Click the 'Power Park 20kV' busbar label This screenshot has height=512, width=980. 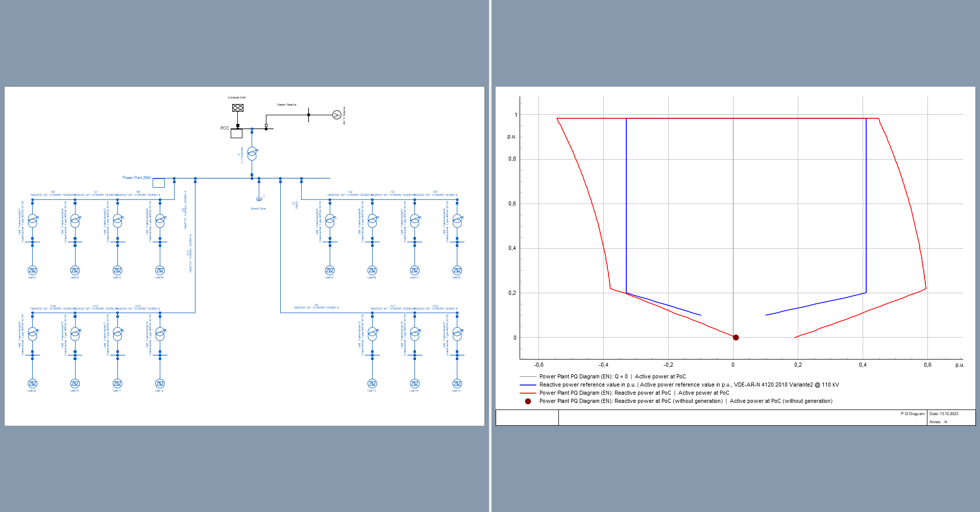coord(137,177)
